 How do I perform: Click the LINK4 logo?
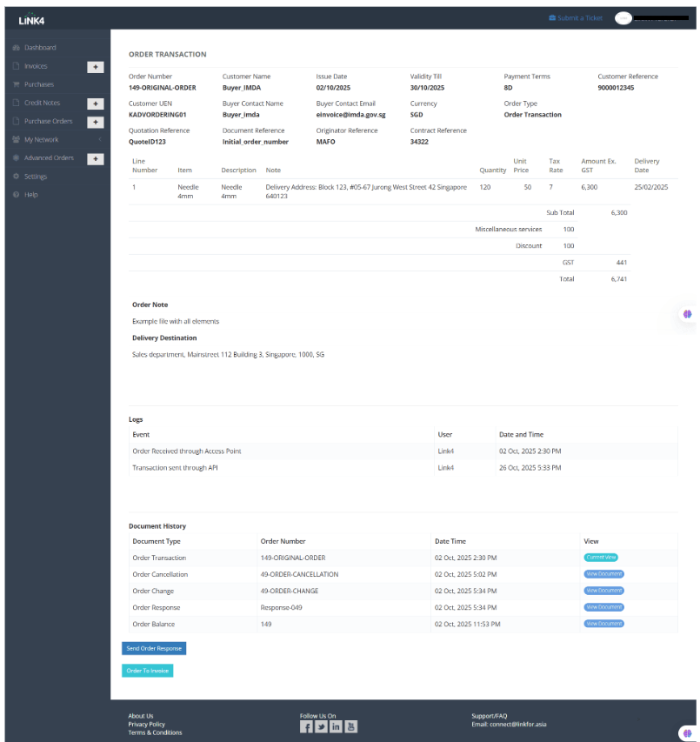pos(31,21)
